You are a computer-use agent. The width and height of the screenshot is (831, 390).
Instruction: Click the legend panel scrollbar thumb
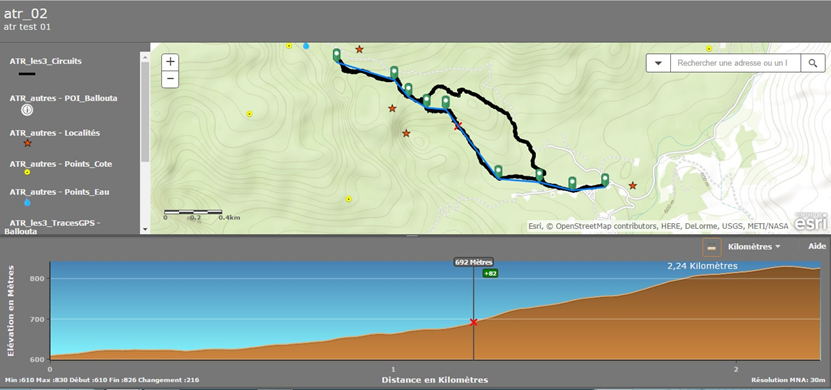click(145, 112)
